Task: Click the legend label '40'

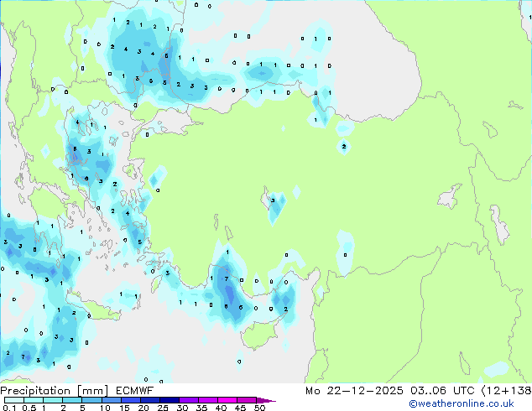Action: point(221,408)
